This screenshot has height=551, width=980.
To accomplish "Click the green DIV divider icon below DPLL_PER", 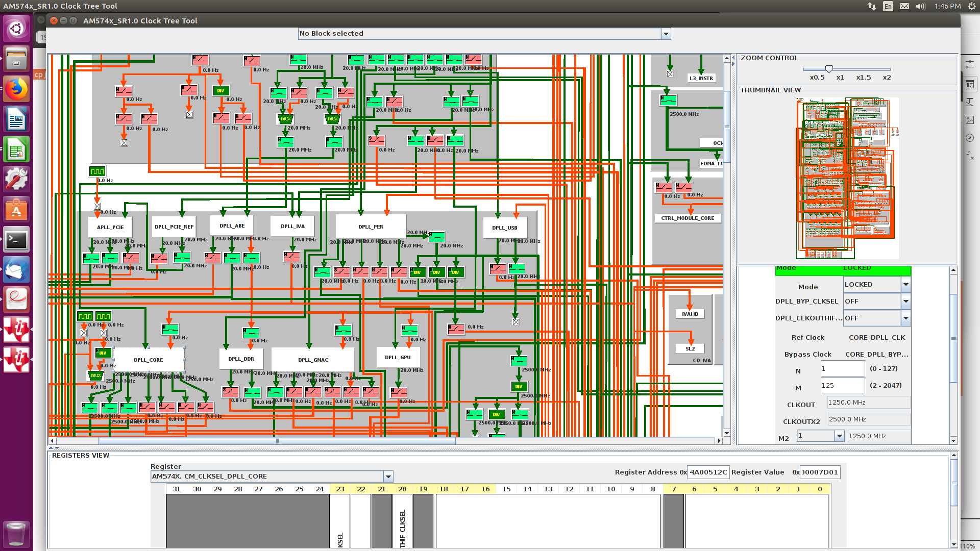I will pos(417,272).
